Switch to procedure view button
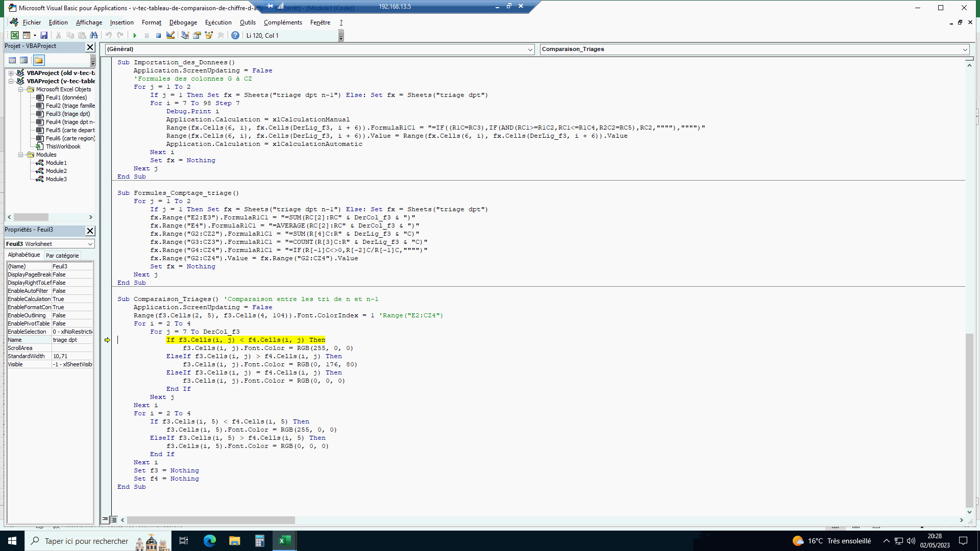980x551 pixels. coord(105,520)
